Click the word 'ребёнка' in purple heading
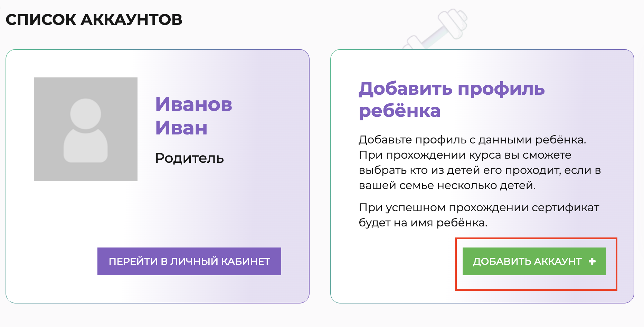This screenshot has height=327, width=644. pyautogui.click(x=400, y=111)
